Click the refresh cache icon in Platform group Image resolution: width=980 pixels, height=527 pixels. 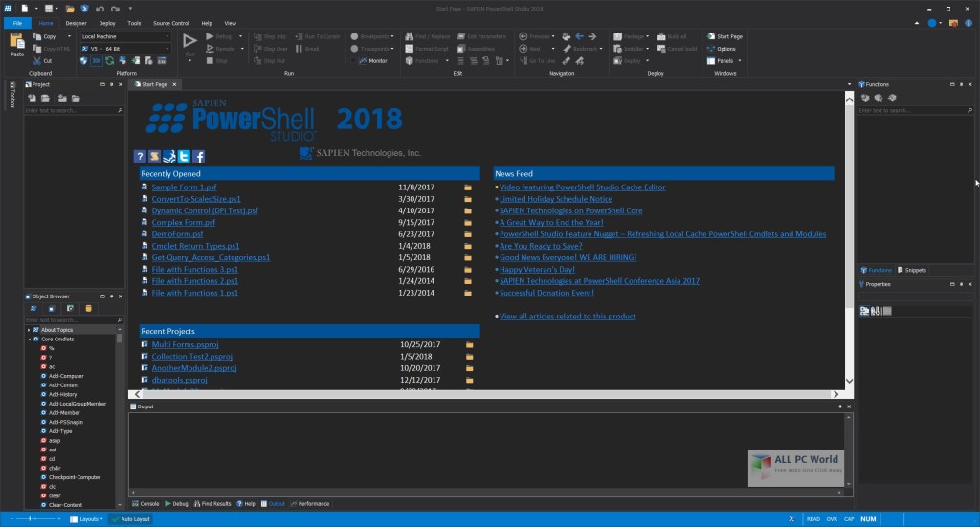click(109, 60)
